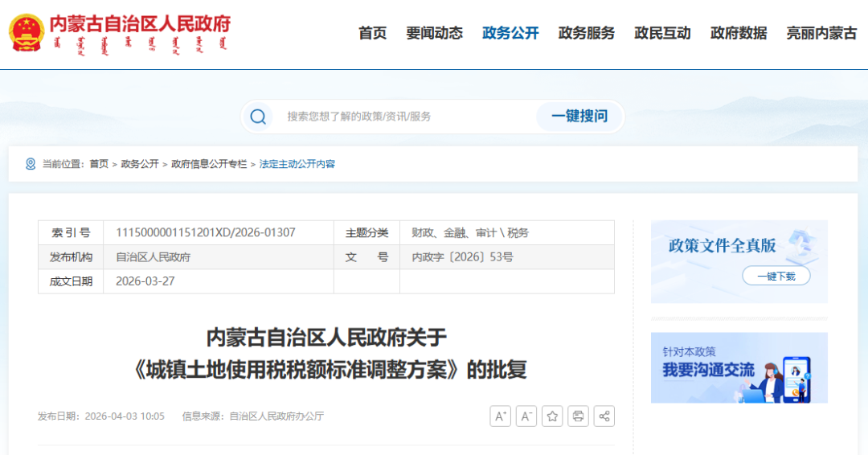The width and height of the screenshot is (868, 455).
Task: Click the national emblem logo icon
Action: click(27, 33)
